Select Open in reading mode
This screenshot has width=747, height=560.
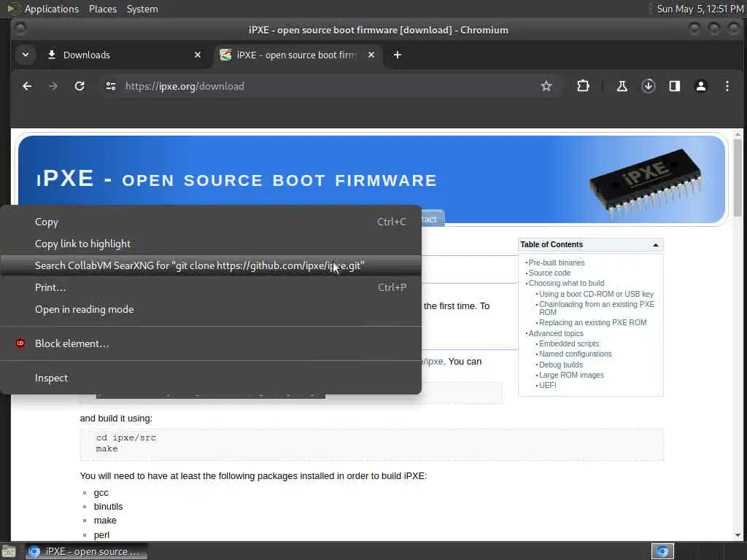[x=211, y=309]
